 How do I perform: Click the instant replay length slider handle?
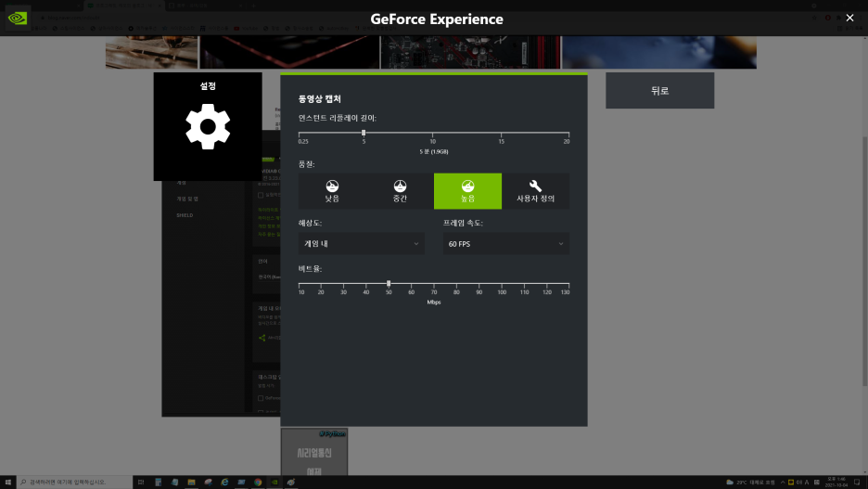[x=364, y=133]
